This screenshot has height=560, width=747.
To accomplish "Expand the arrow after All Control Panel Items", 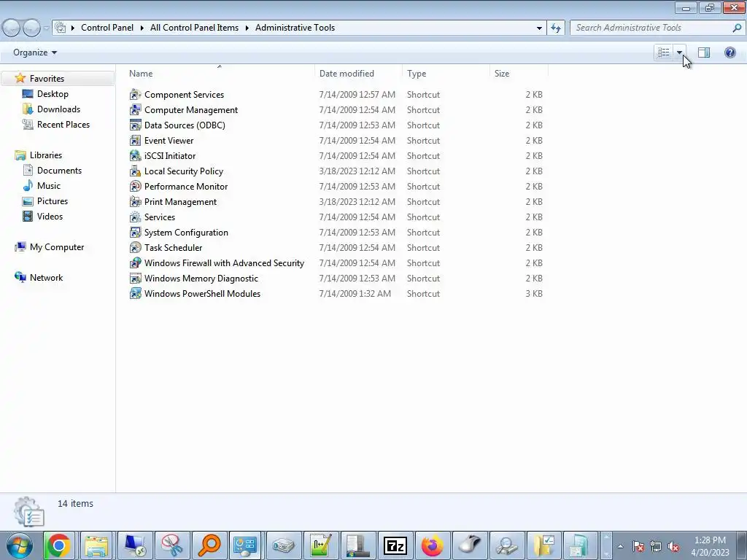I will 247,28.
